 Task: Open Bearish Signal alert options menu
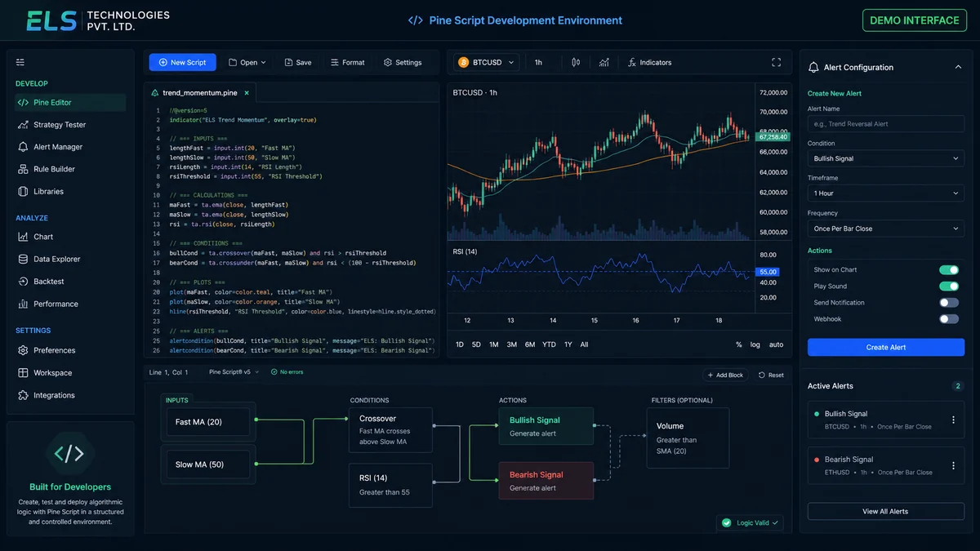point(953,465)
